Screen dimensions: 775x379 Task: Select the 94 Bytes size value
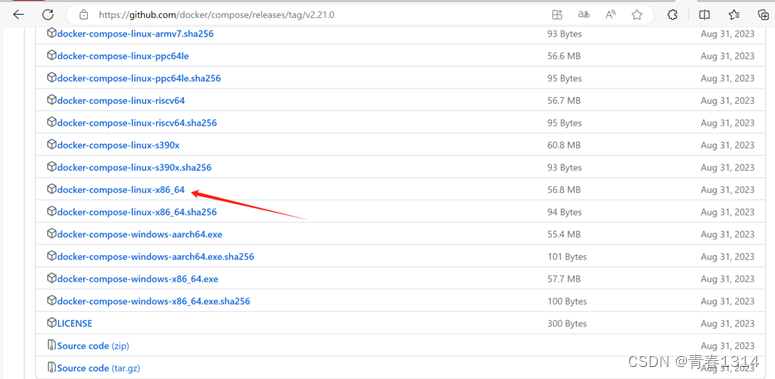coord(564,212)
